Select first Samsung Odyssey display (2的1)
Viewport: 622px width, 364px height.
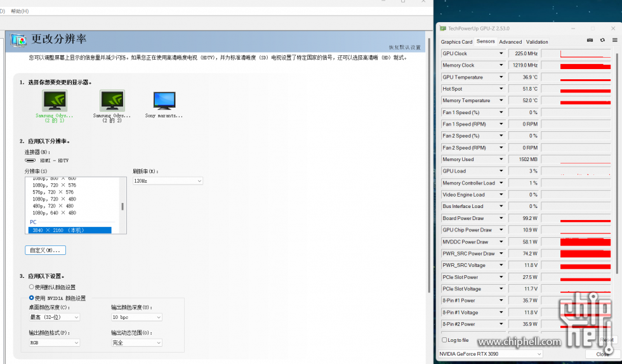click(55, 101)
